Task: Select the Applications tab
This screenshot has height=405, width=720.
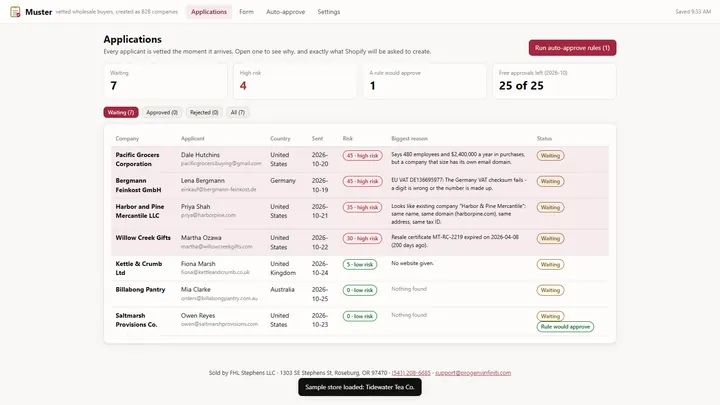Action: [209, 12]
